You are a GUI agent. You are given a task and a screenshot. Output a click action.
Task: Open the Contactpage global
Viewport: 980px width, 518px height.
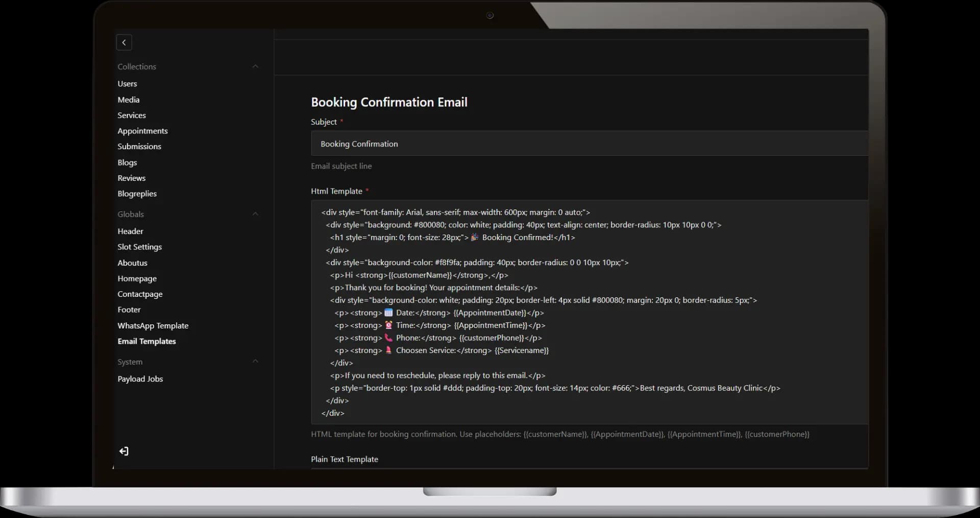140,294
